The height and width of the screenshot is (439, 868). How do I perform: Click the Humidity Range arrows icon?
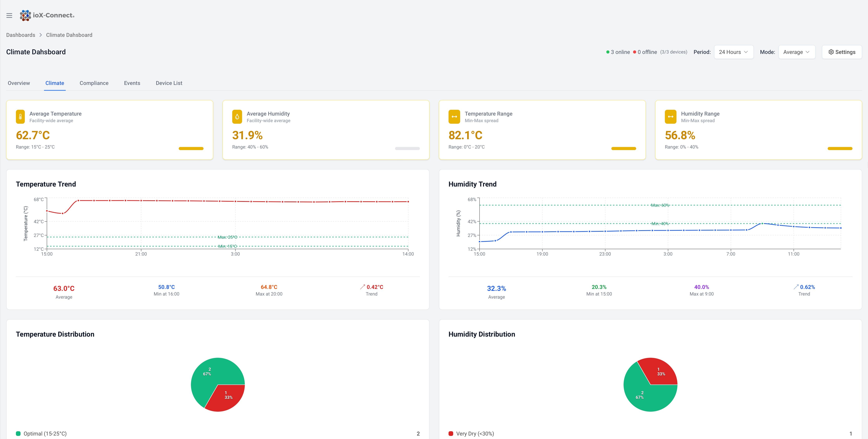point(670,117)
